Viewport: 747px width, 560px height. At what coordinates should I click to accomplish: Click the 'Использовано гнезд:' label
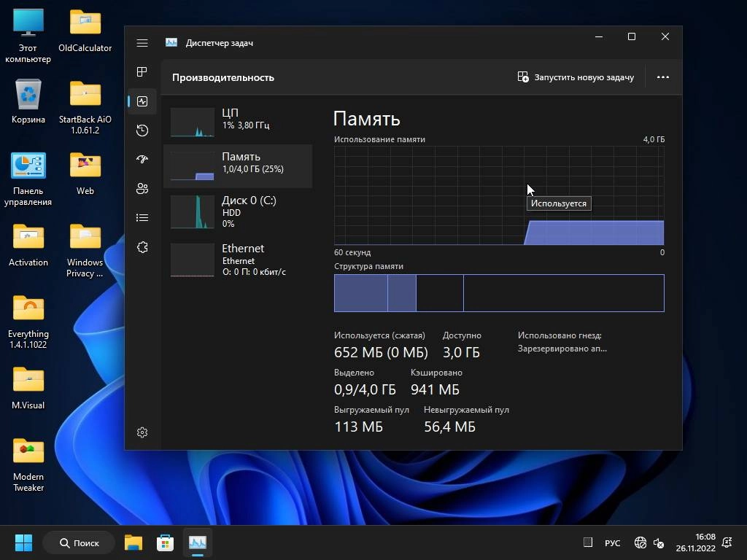(x=560, y=335)
